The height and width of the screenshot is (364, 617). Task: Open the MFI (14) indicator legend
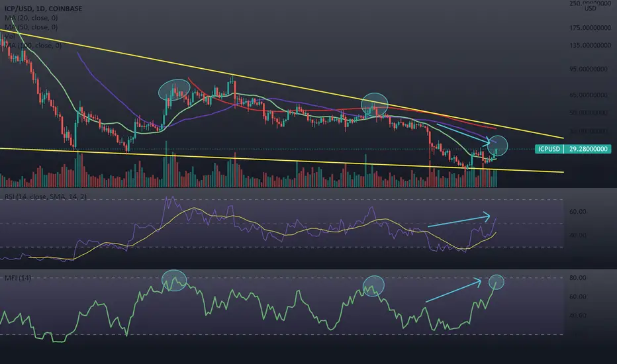pos(18,278)
